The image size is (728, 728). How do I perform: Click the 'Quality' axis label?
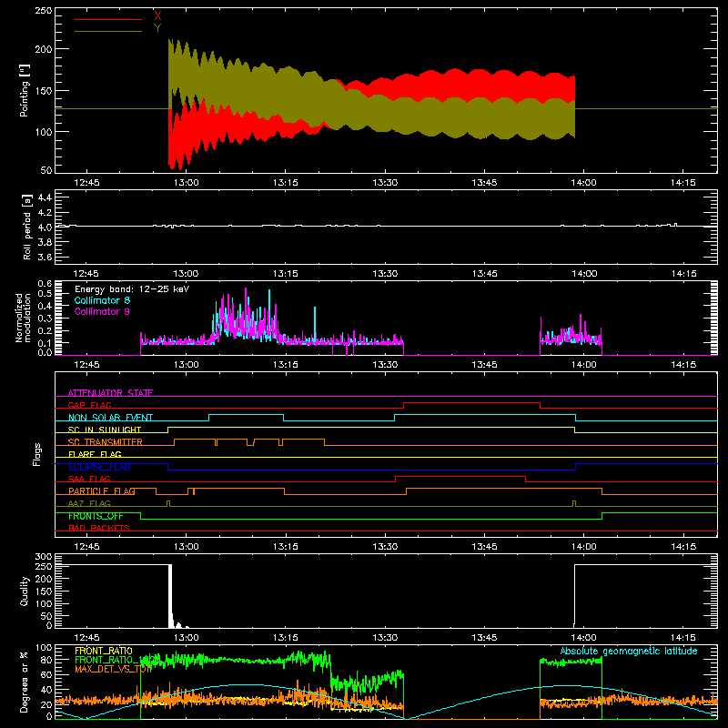(x=25, y=591)
